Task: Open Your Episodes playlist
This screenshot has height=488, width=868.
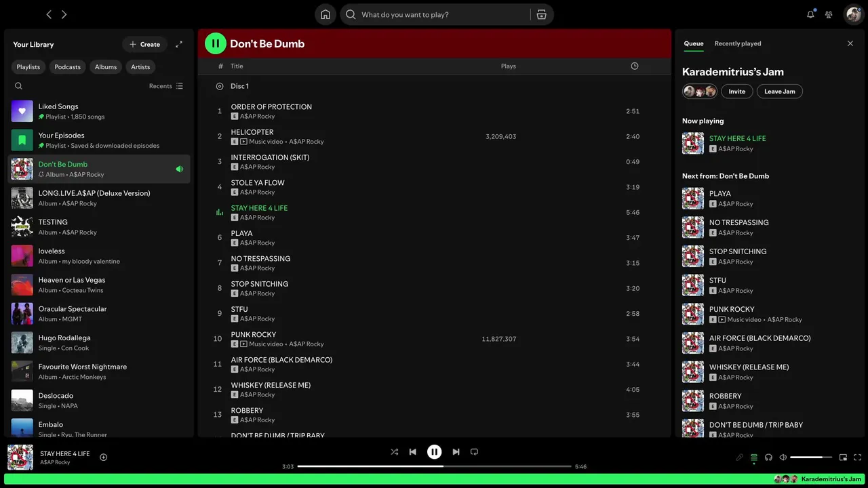Action: 99,140
